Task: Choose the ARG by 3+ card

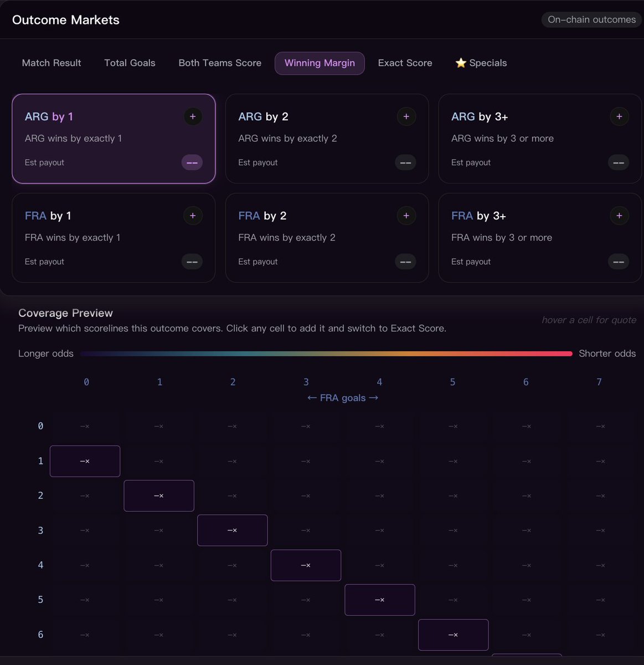Action: [540, 139]
